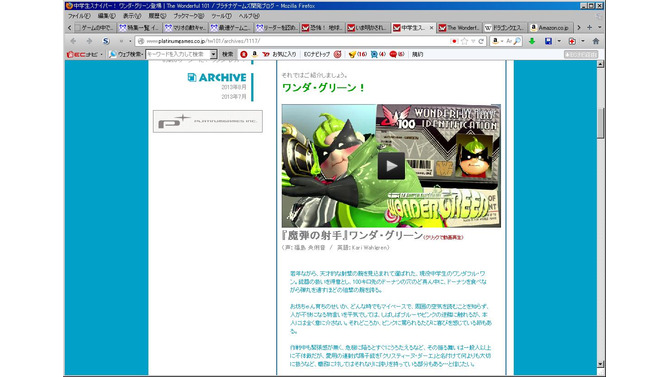Click the クリックで動画再生 link

(444, 237)
